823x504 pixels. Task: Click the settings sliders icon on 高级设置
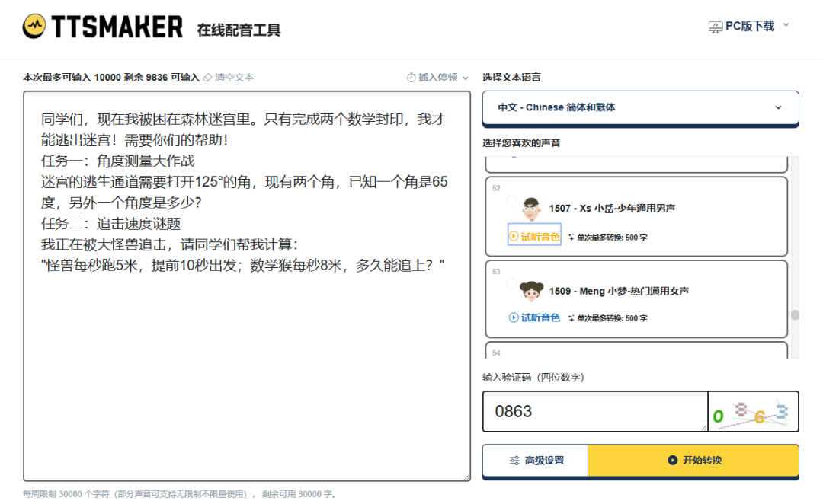coord(514,461)
